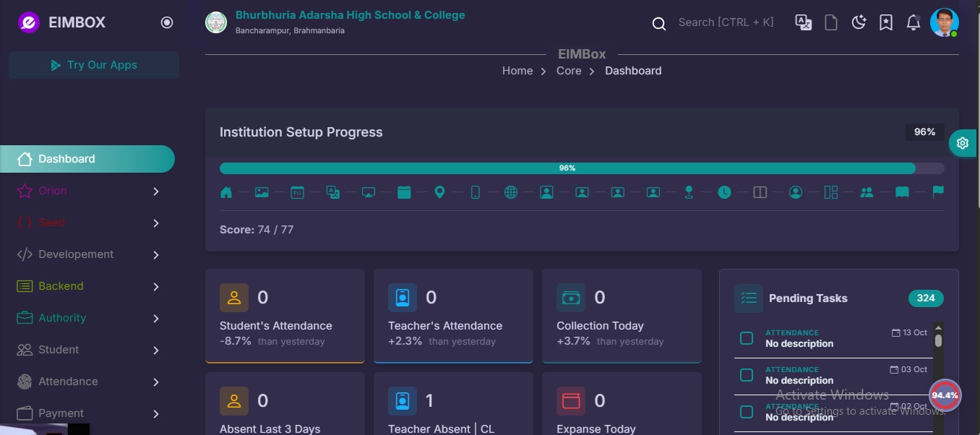Select Backend in the sidebar

click(x=87, y=286)
